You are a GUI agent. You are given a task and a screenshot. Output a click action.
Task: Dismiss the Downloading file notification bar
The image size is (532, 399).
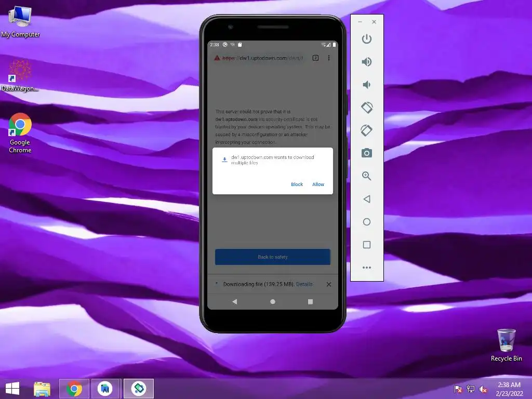coord(329,284)
